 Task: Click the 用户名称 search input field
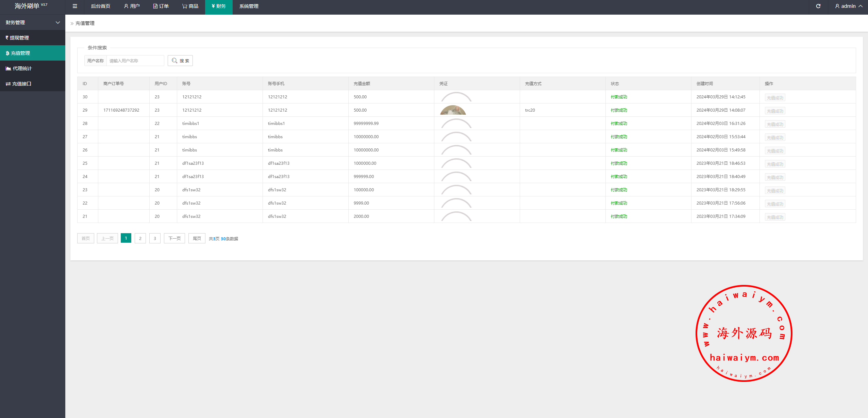pos(135,61)
